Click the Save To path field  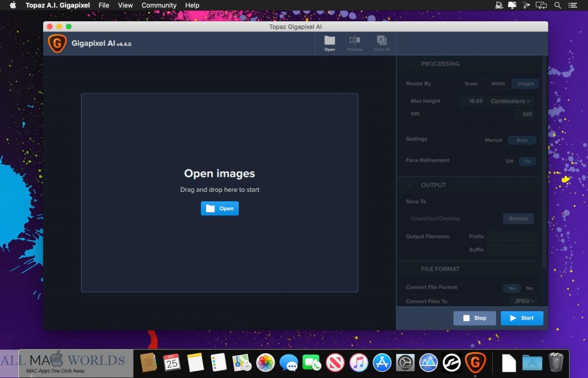[454, 218]
